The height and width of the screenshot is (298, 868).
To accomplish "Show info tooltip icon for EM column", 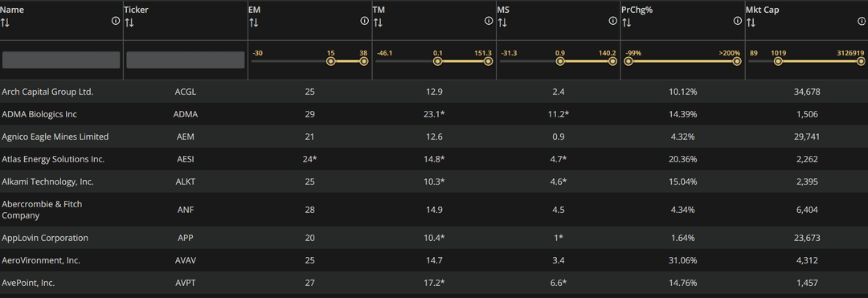I will coord(364,21).
